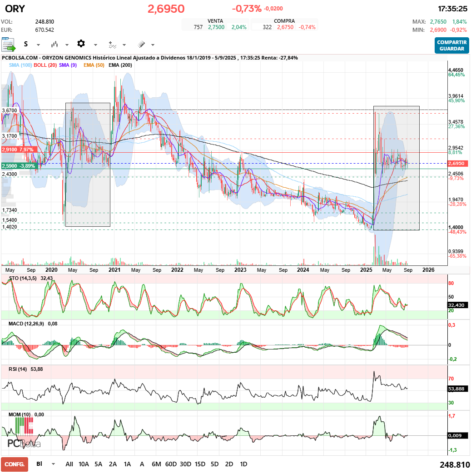Image resolution: width=476 pixels, height=474 pixels.
Task: Click the 1,4020 support level label
Action: pyautogui.click(x=10, y=227)
